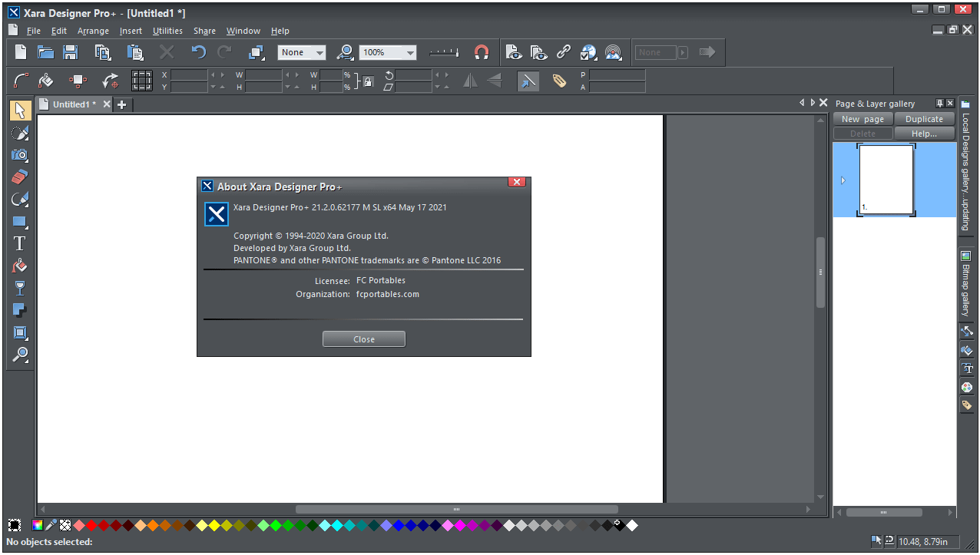Image resolution: width=980 pixels, height=555 pixels.
Task: Pick the Rectangle tool
Action: click(21, 222)
